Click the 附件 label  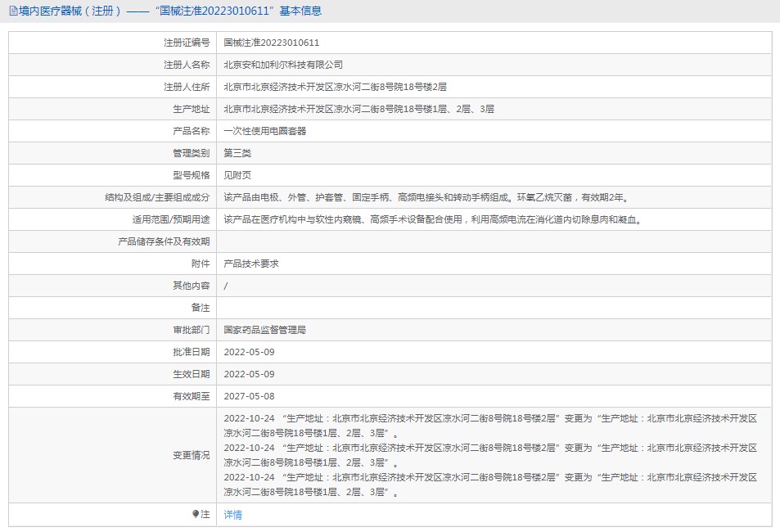(201, 264)
